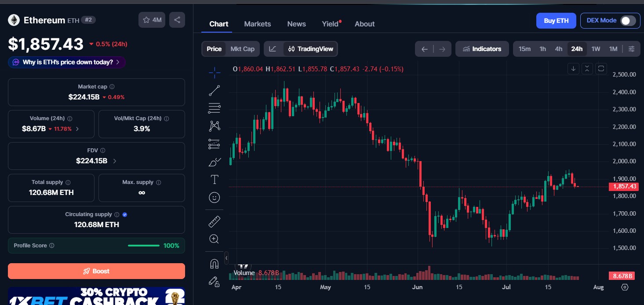The width and height of the screenshot is (644, 305).
Task: Show Market cap info tooltip icon
Action: (x=112, y=87)
